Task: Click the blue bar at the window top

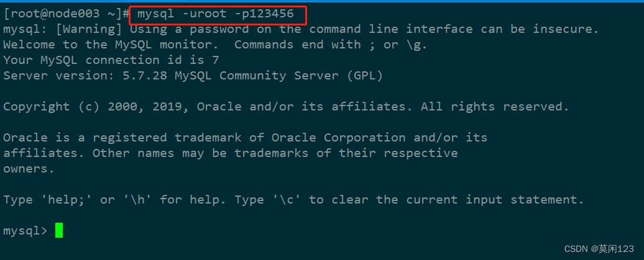Action: (322, 1)
